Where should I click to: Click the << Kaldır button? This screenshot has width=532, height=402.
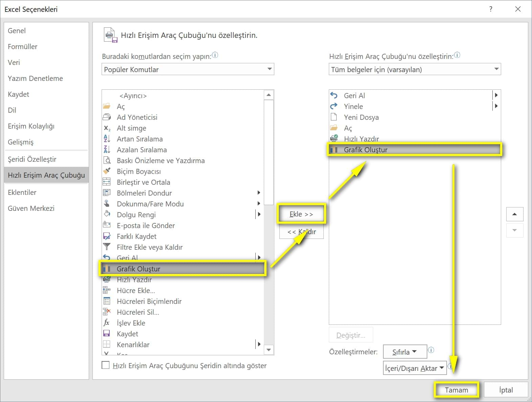click(x=301, y=232)
